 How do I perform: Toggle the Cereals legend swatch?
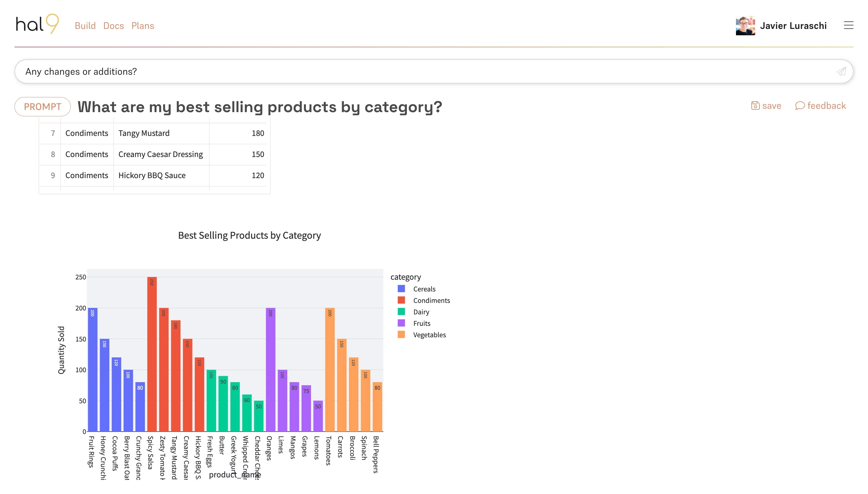point(401,289)
